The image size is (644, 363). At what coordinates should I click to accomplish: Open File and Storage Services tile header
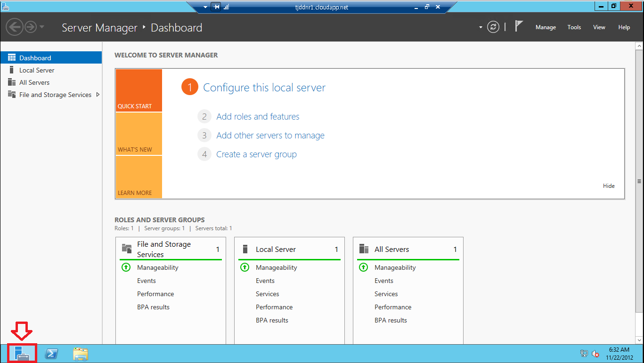click(171, 249)
